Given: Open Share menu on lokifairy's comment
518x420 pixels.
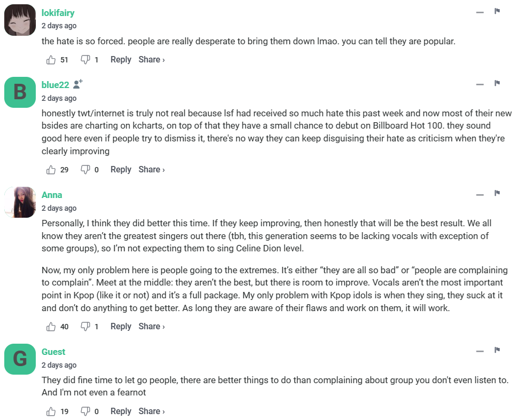Looking at the screenshot, I should tap(152, 60).
